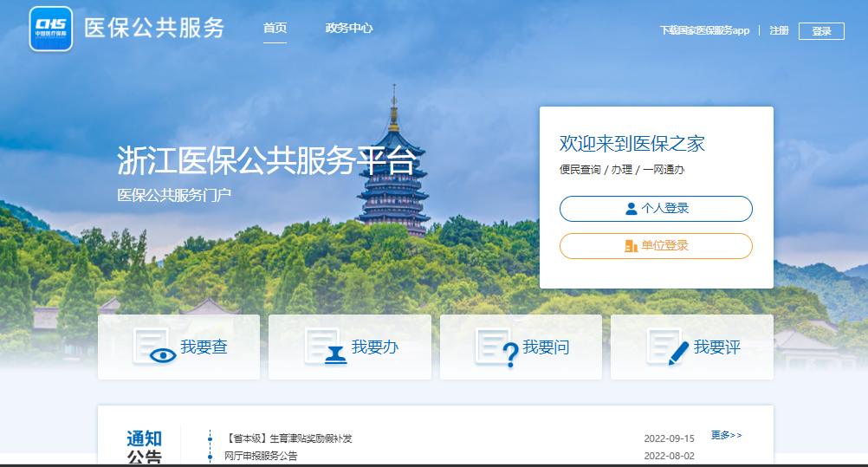This screenshot has height=467, width=868.
Task: Open the 我要查 card label
Action: 204,347
